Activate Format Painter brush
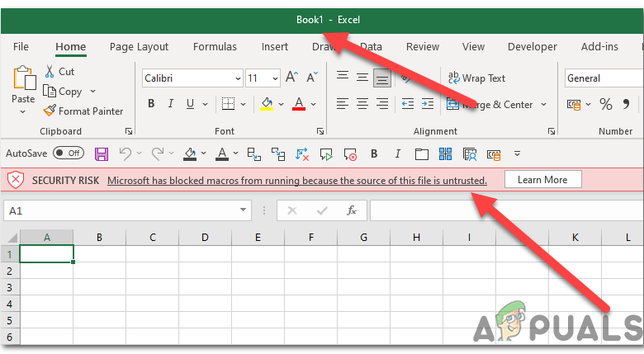Image resolution: width=644 pixels, height=354 pixels. (50, 111)
